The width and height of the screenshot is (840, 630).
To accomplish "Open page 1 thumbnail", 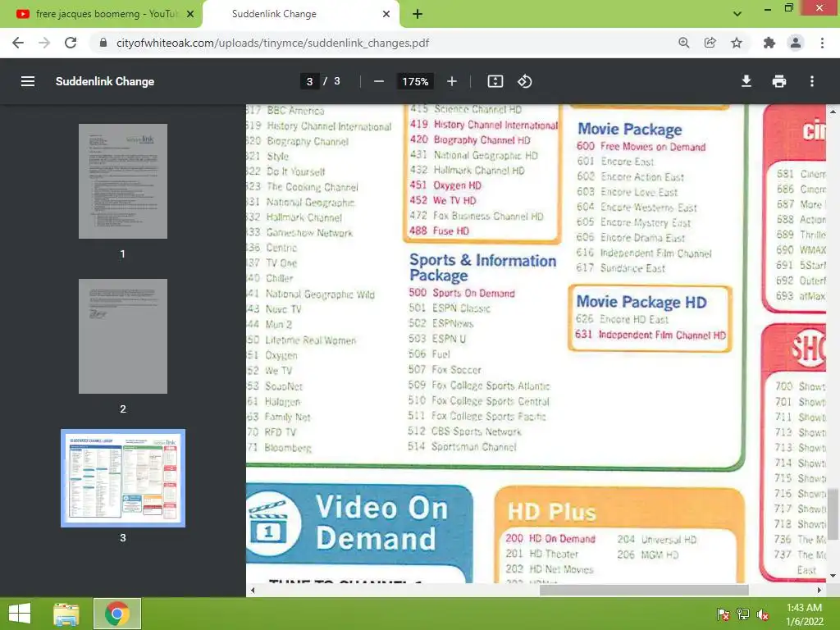I will (123, 181).
